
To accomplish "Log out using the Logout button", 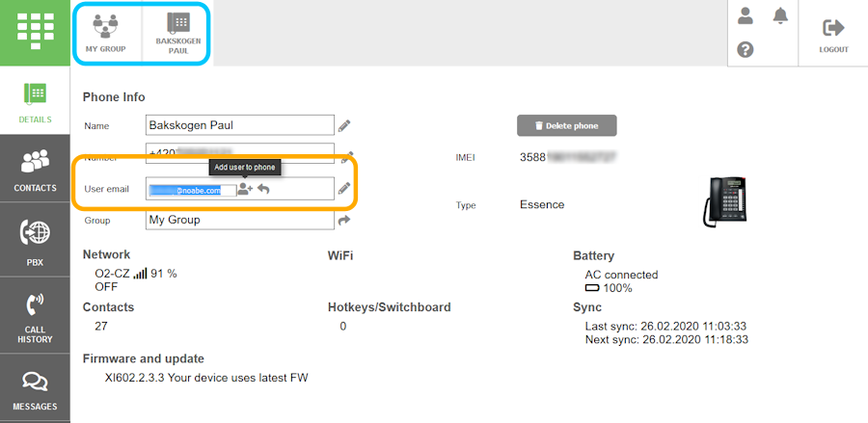I will click(833, 34).
